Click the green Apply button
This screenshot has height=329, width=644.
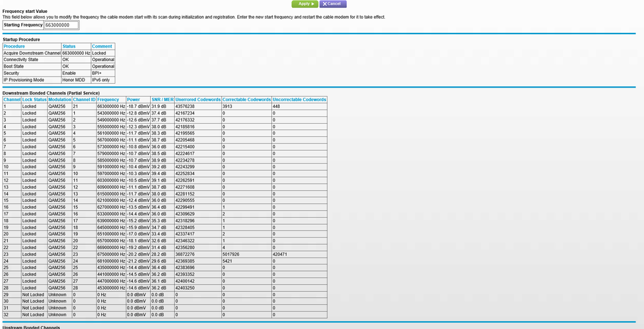[304, 4]
